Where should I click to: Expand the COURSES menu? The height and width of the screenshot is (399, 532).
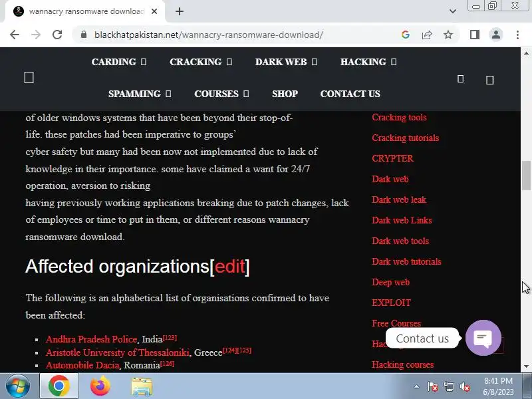221,94
